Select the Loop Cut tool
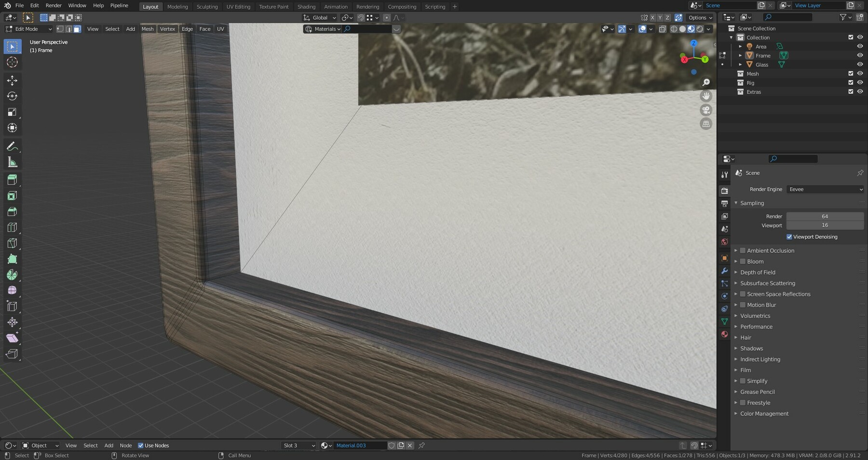The image size is (868, 460). click(12, 227)
